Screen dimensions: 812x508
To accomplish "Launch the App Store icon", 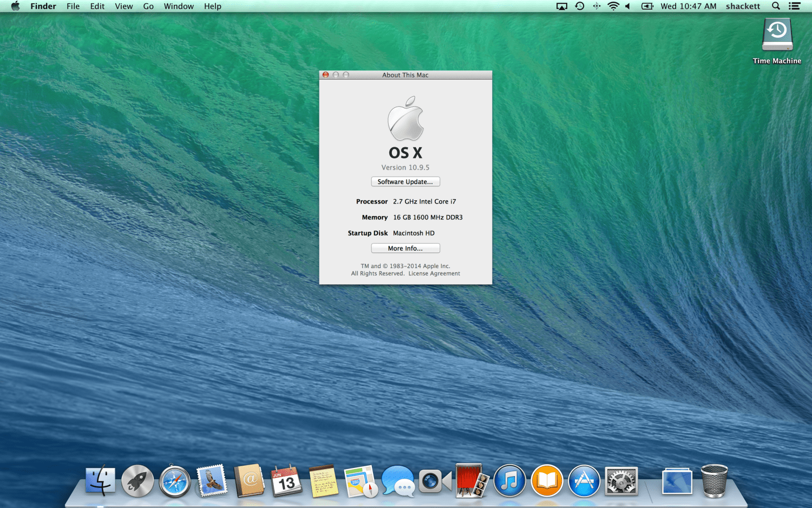I will pos(584,481).
